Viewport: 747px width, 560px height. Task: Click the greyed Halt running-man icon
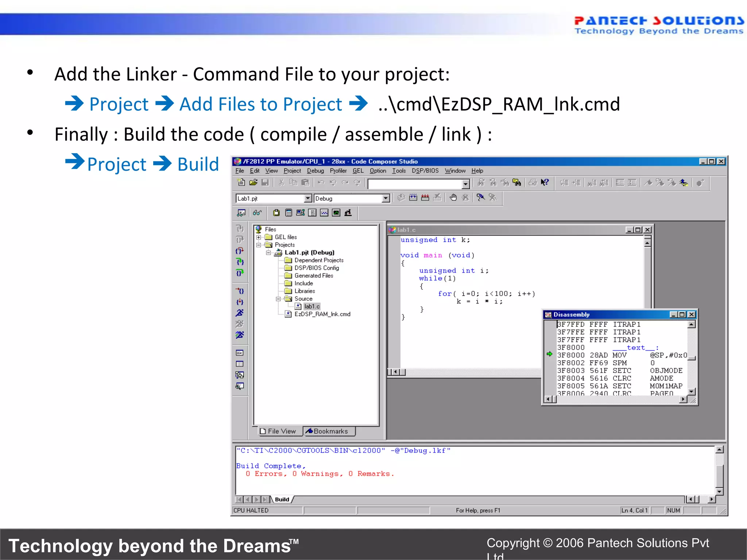[x=240, y=324]
